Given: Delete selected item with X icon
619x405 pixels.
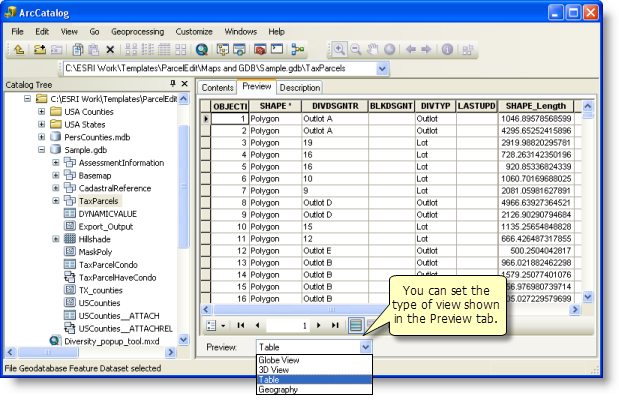Looking at the screenshot, I should 110,50.
